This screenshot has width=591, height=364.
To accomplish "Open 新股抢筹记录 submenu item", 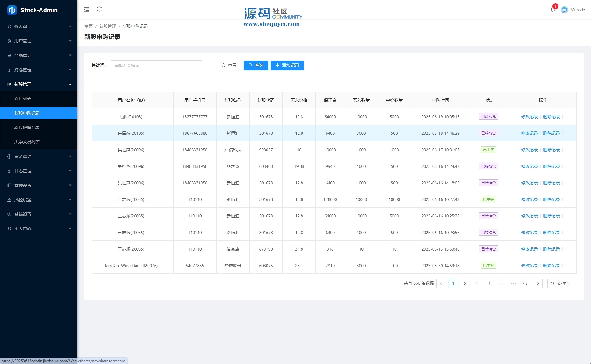I will [27, 128].
